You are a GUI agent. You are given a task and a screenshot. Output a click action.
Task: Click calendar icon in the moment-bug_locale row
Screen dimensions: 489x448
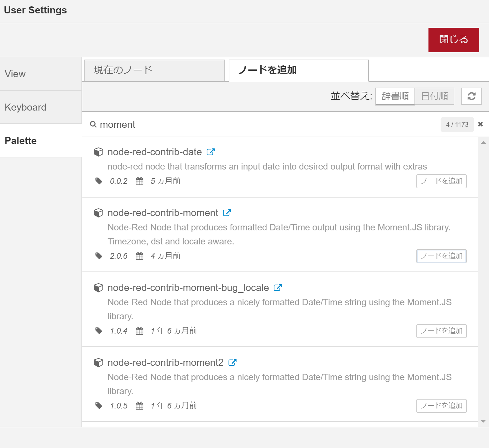point(140,331)
